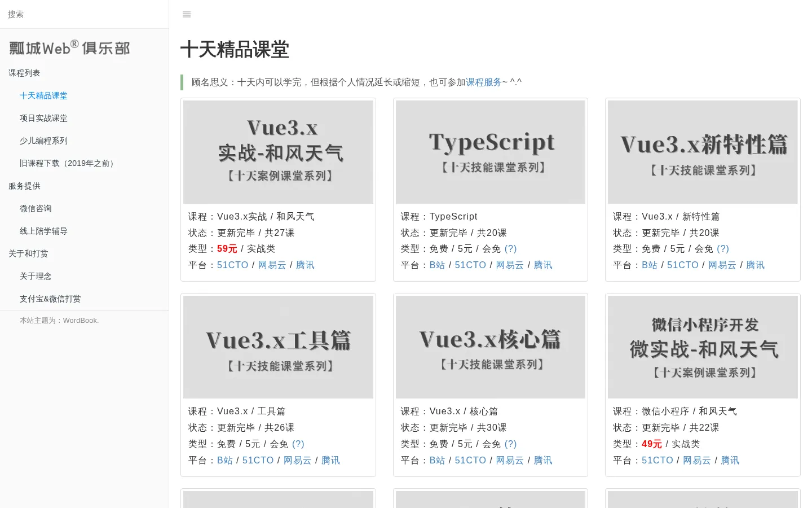Click the 搜索 search field
The image size is (812, 508).
coord(85,14)
